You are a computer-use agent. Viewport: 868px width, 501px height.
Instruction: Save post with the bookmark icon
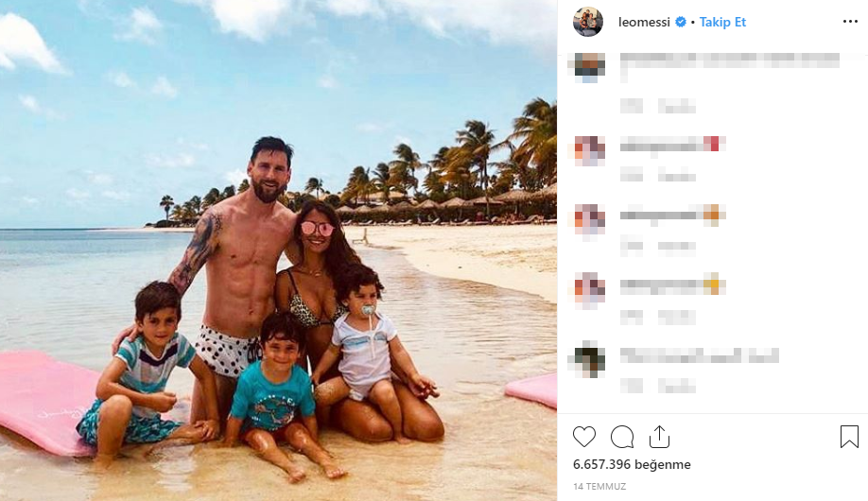click(849, 437)
